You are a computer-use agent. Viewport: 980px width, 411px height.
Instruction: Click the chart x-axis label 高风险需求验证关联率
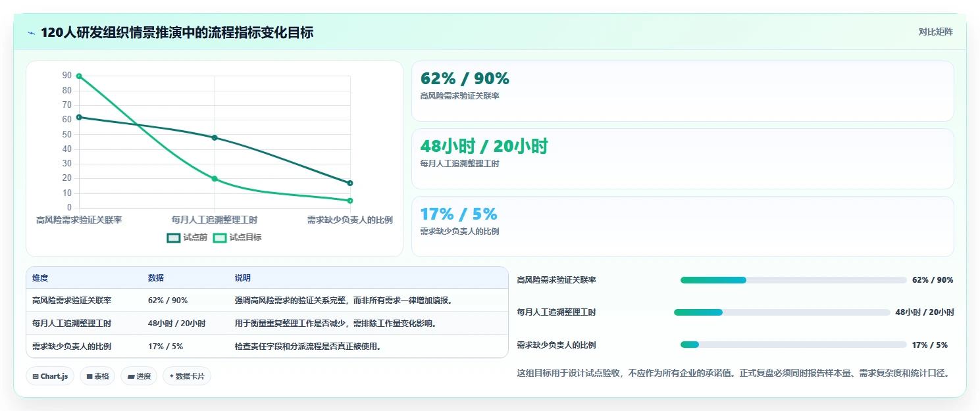coord(79,220)
